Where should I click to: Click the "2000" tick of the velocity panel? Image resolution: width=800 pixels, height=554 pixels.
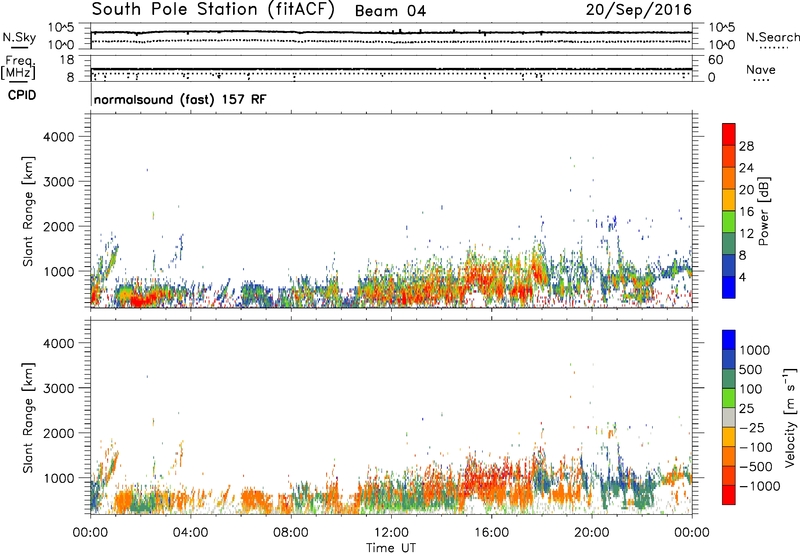(x=59, y=433)
